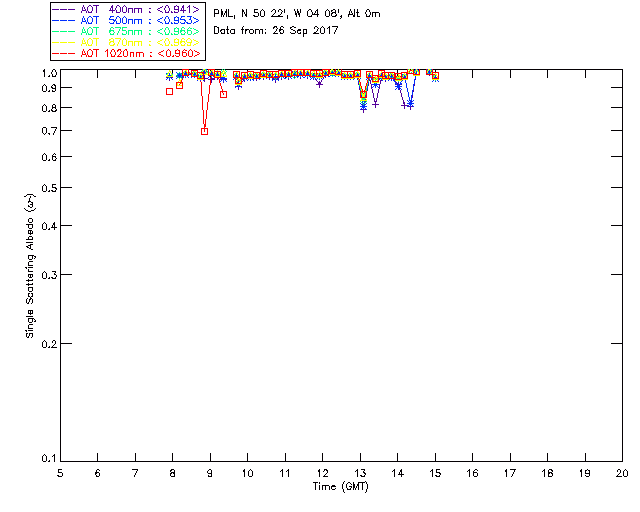Click the y-axis tick label 0.5
This screenshot has width=640, height=512.
click(49, 188)
